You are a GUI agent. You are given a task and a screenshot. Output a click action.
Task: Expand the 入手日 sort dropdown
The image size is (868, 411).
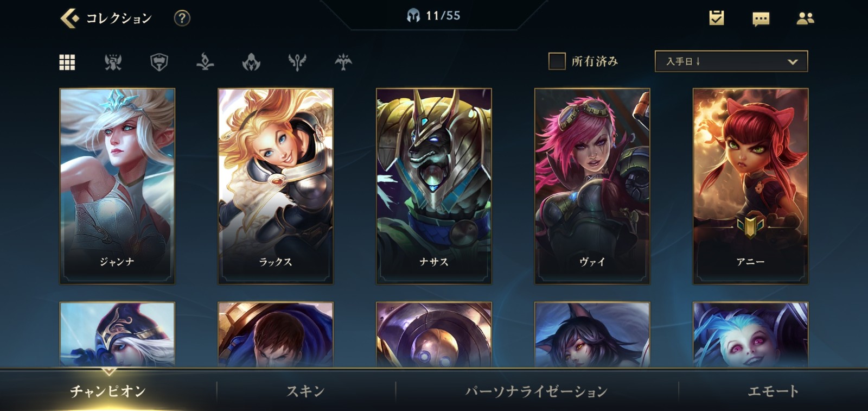coord(731,61)
